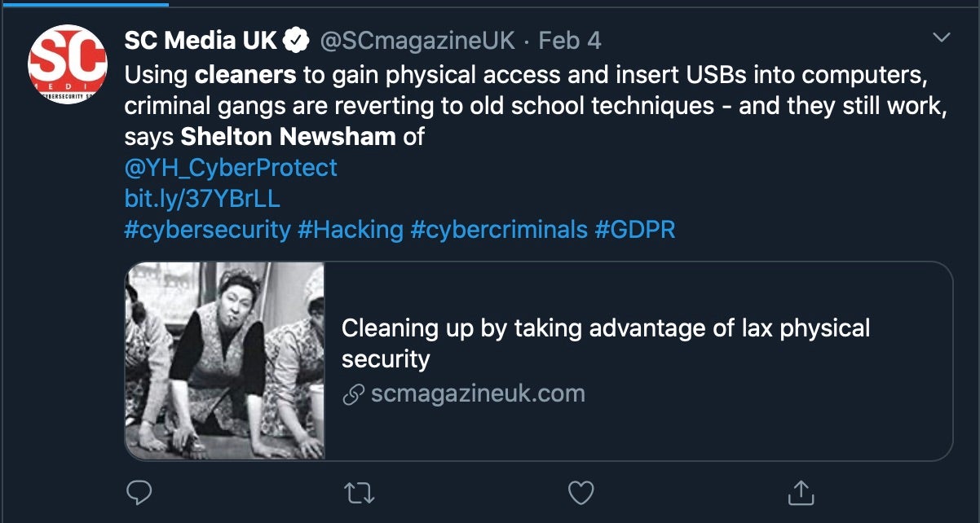View the #cybercriminals hashtag feed
This screenshot has height=523, width=980.
pos(499,230)
